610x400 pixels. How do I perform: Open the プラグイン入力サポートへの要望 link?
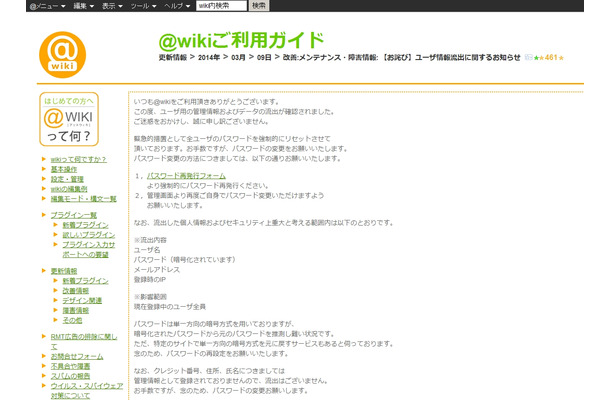[89, 249]
